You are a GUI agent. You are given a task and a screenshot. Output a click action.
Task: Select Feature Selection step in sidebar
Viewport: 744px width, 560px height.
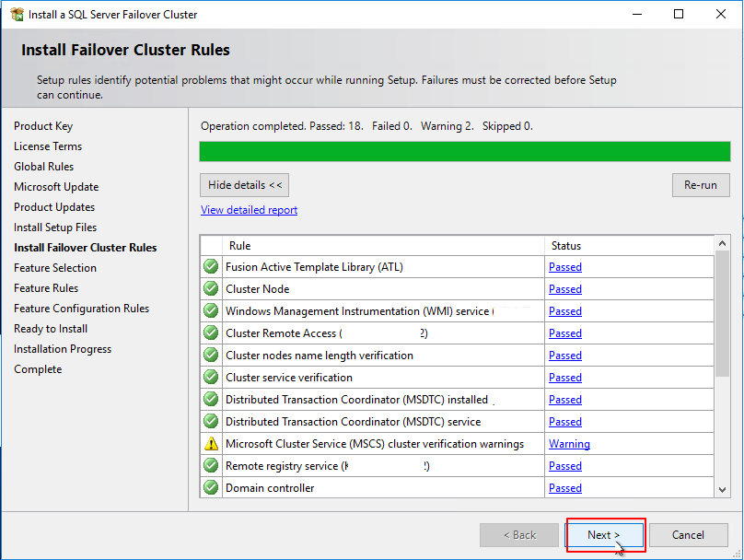pyautogui.click(x=55, y=268)
